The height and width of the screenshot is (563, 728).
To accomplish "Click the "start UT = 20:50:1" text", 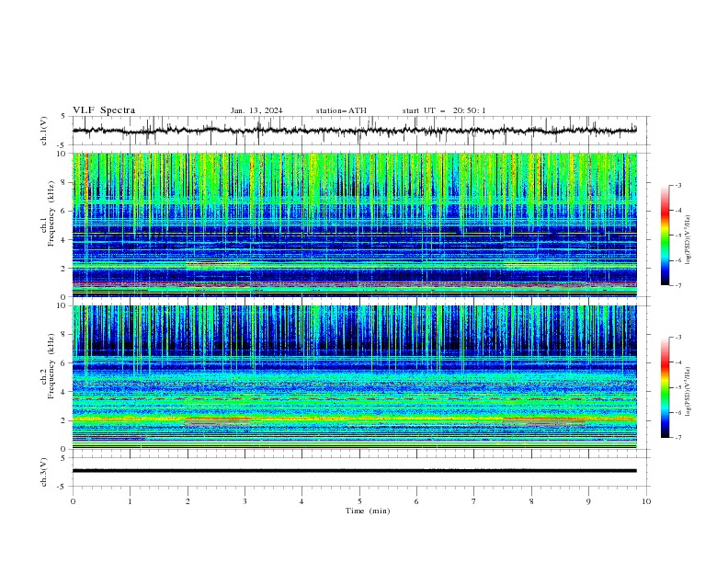I will click(x=444, y=110).
